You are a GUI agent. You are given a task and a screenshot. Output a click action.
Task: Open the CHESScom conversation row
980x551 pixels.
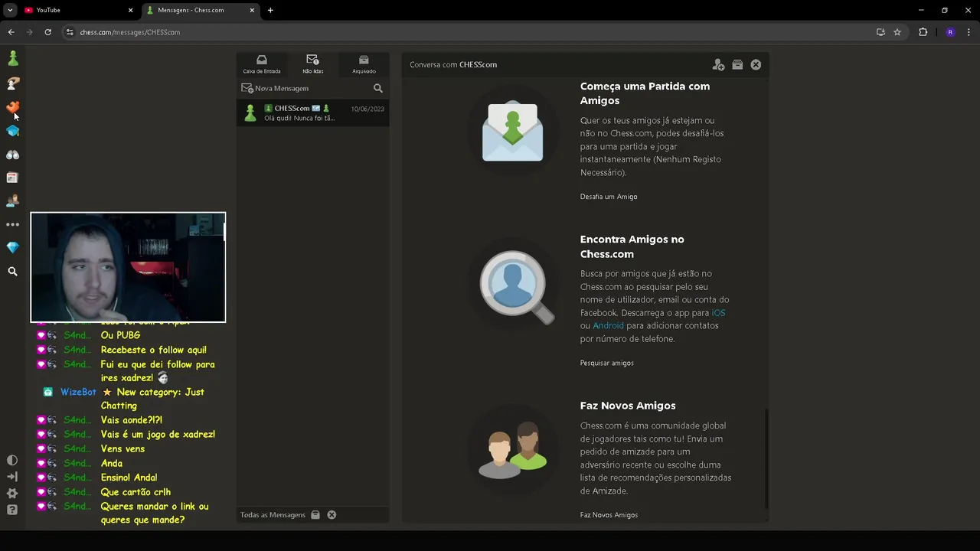(312, 113)
